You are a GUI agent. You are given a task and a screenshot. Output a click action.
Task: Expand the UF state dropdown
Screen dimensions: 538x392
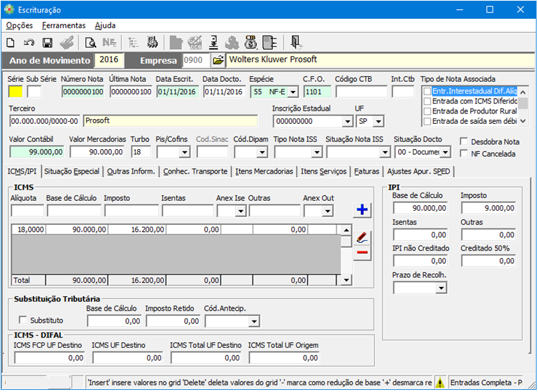(378, 122)
